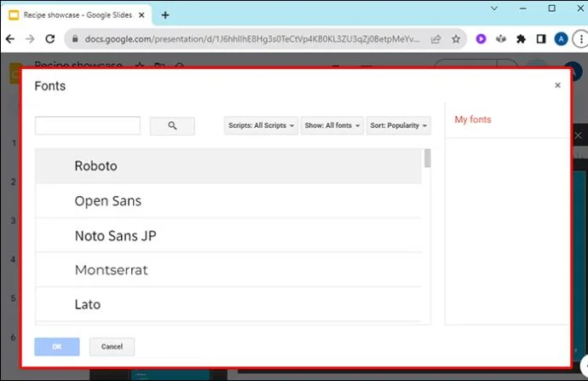Bookmark this page with the star icon
Screen dimensions: 588x381
click(x=456, y=38)
